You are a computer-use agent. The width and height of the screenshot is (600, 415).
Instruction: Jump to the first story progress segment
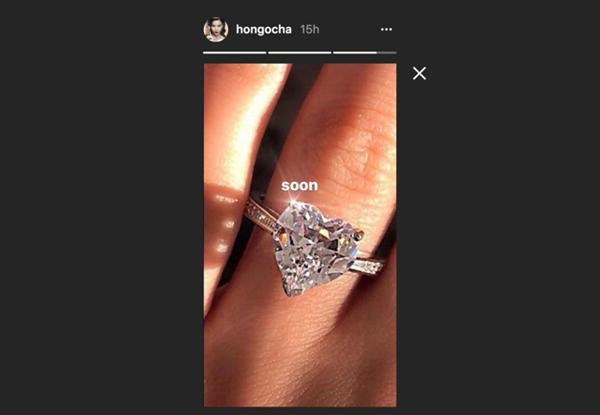[x=235, y=53]
